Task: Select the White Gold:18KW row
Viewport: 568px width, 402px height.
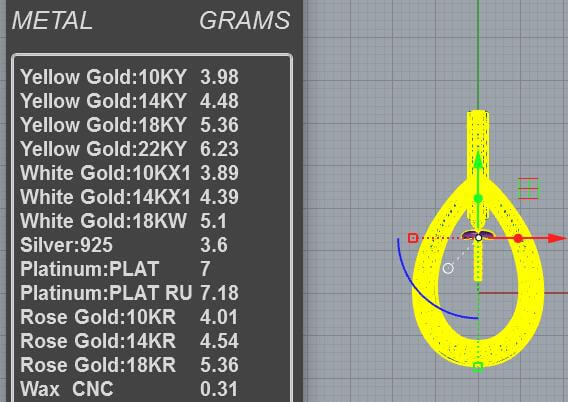Action: (124, 221)
